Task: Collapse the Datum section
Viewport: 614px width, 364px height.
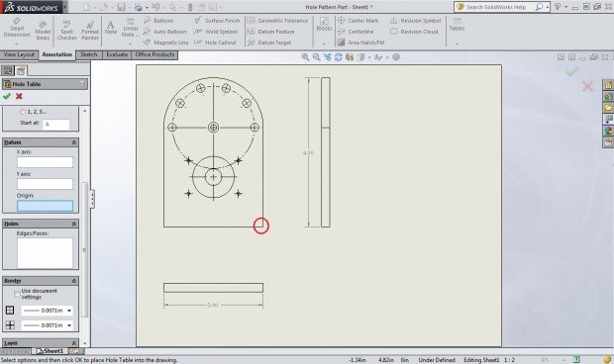Action: click(73, 142)
